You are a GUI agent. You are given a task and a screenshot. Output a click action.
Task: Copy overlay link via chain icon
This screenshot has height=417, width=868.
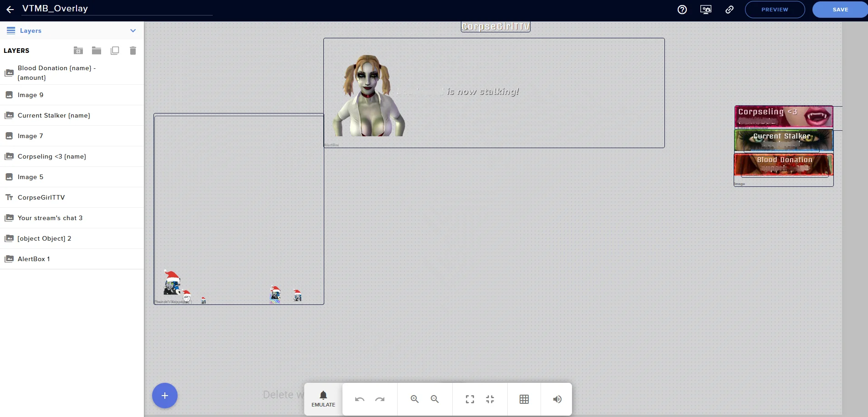click(x=730, y=10)
